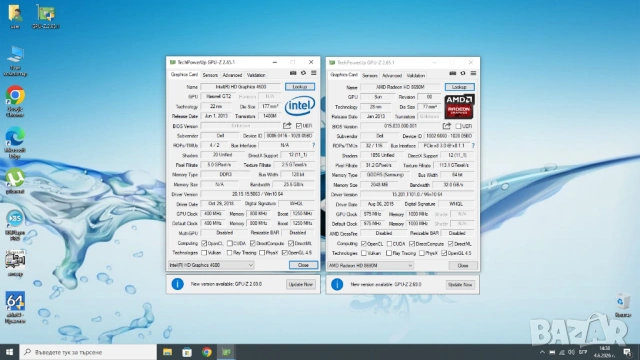Expand Intel HD Graphics 4600 GPU selector dropdown
Viewport: 640px width, 360px height.
point(211,265)
